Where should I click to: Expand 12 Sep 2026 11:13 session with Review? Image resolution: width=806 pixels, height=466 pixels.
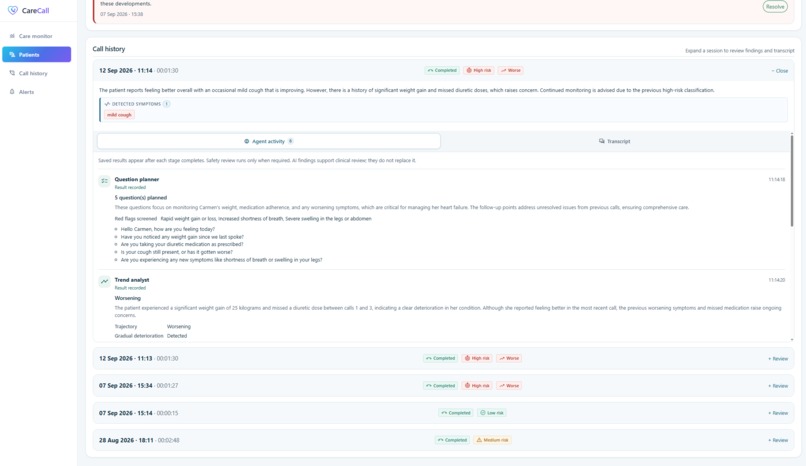coord(778,359)
